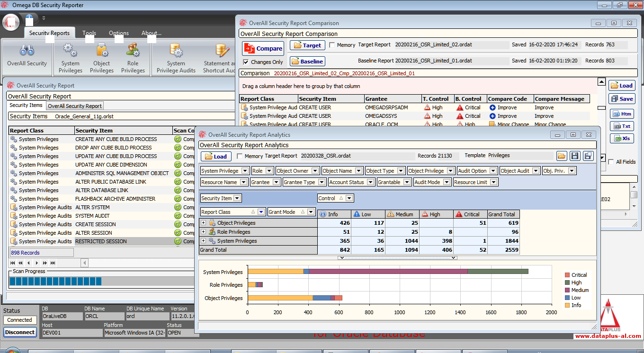
Task: Go to first record in Security Report
Action: point(13,263)
